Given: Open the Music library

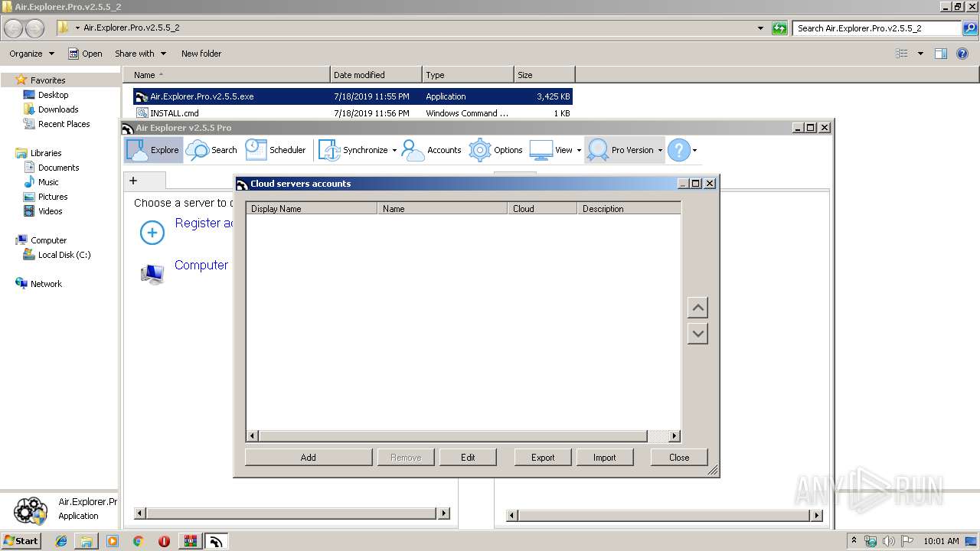Looking at the screenshot, I should pos(48,182).
